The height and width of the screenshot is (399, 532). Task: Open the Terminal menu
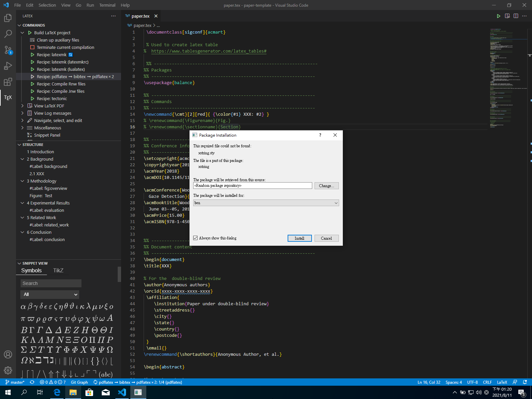tap(107, 5)
